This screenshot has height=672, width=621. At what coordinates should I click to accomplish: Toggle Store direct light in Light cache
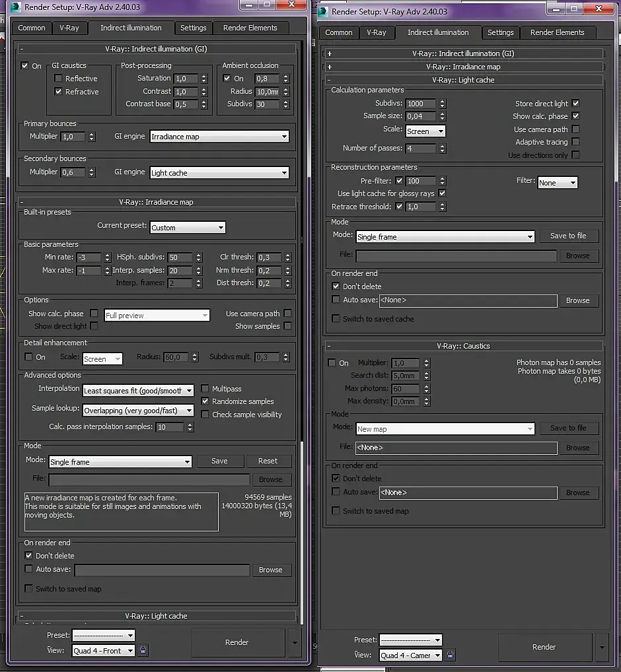576,103
